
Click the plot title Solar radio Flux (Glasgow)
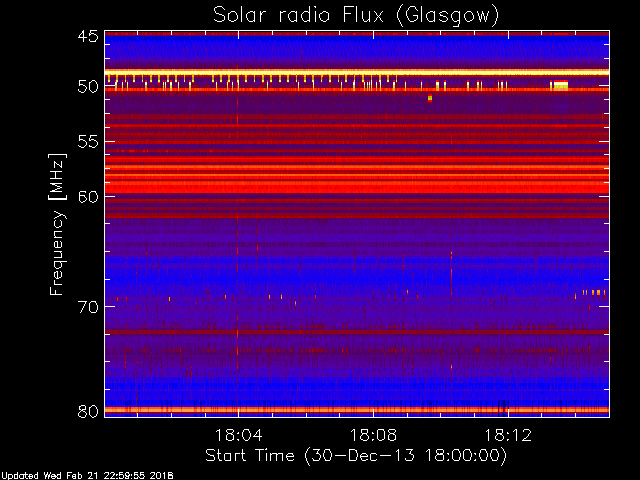(x=356, y=15)
